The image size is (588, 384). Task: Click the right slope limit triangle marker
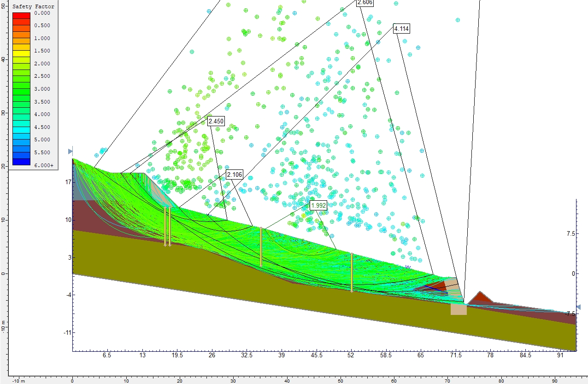578,307
